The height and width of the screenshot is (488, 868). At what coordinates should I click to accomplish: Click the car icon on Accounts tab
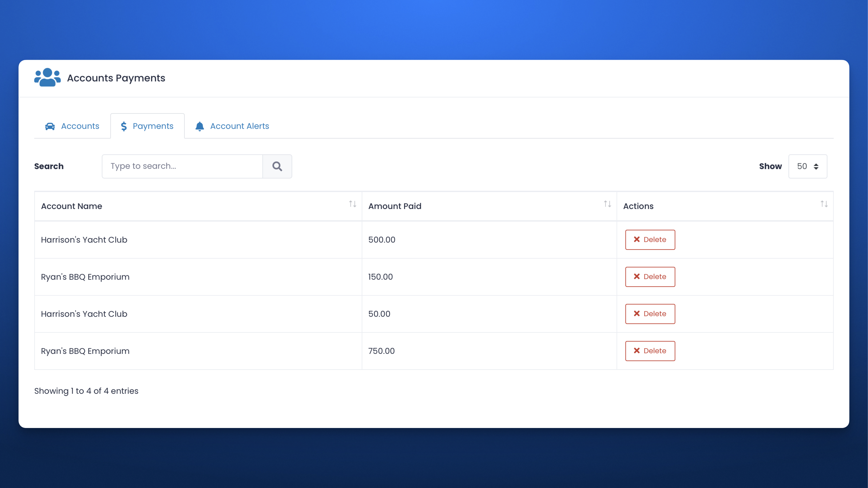pyautogui.click(x=50, y=126)
